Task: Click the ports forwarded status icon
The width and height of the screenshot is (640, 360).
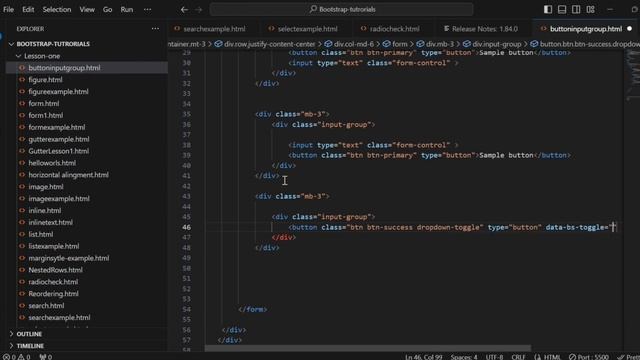Action: pyautogui.click(x=45, y=357)
